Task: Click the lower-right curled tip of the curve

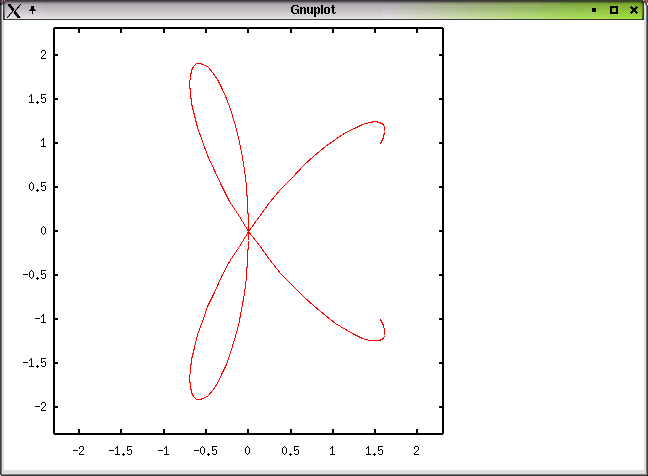Action: click(x=381, y=321)
